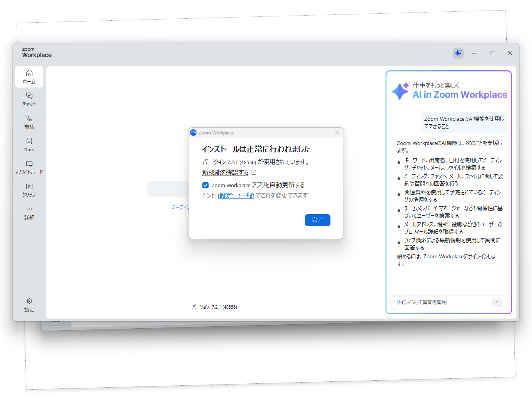Open the チャット (Chat) sidebar icon

[x=29, y=99]
